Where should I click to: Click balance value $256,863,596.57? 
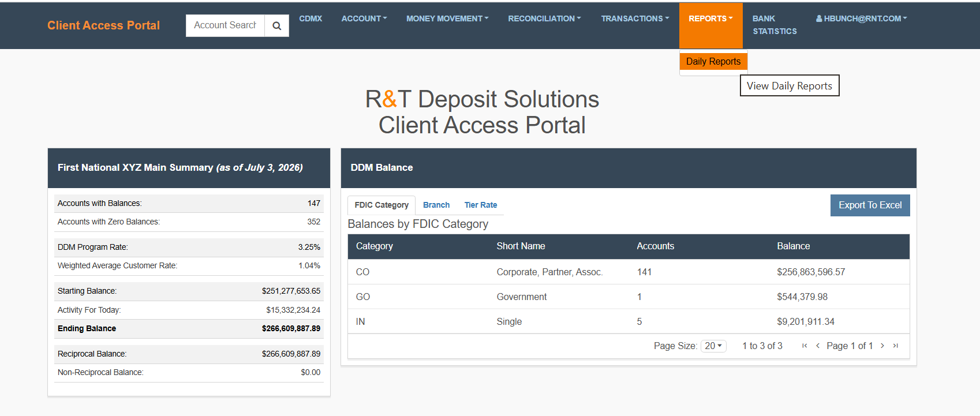(x=811, y=272)
